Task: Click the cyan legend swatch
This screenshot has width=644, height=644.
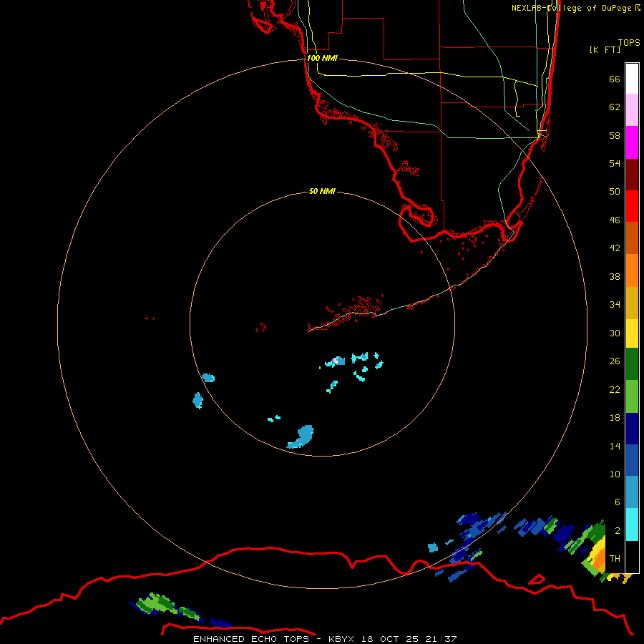Action: click(x=632, y=525)
